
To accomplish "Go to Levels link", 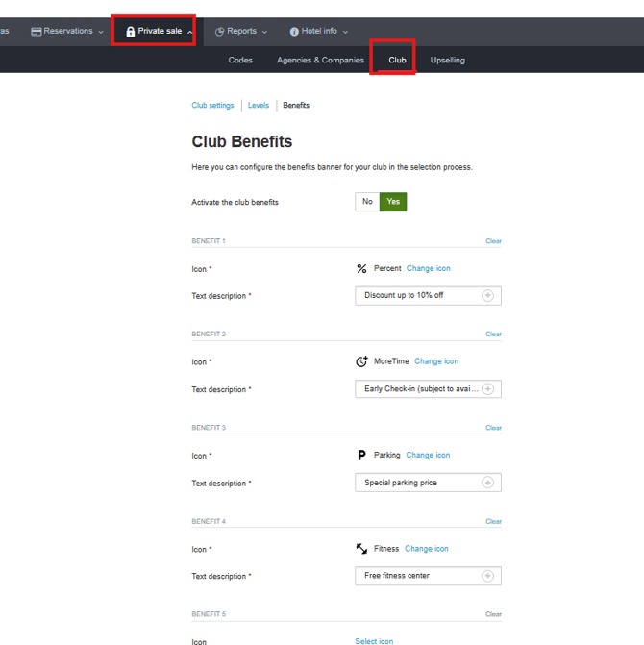I will [x=259, y=106].
